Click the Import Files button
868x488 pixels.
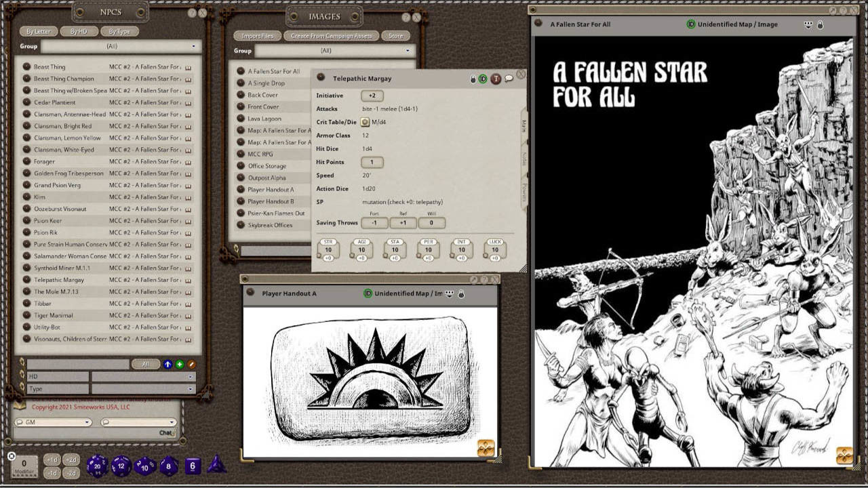point(258,36)
